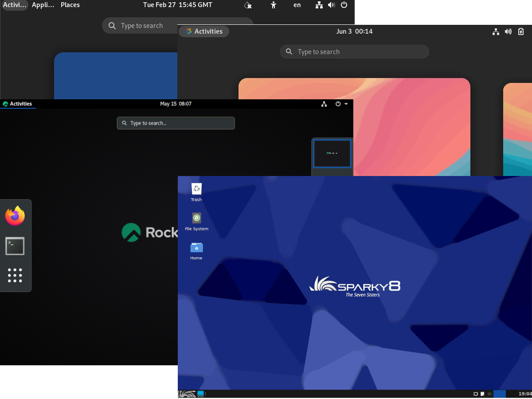
Task: Select the Home folder icon on the Sparky desktop
Action: pos(196,251)
